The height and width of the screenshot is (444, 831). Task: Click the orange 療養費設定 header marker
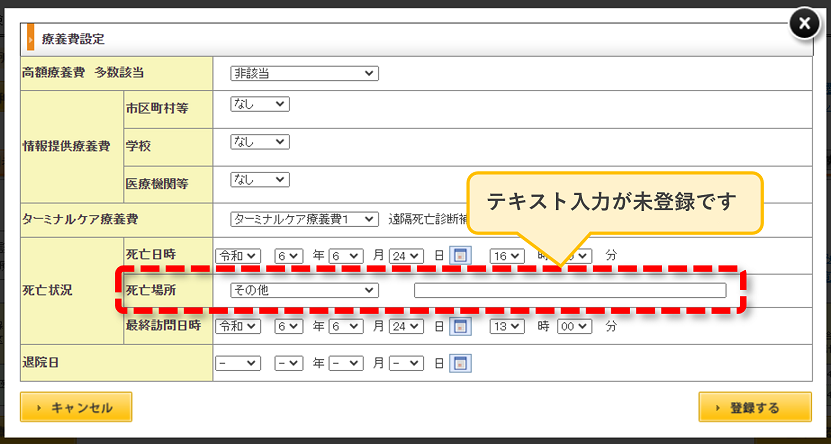click(x=31, y=38)
